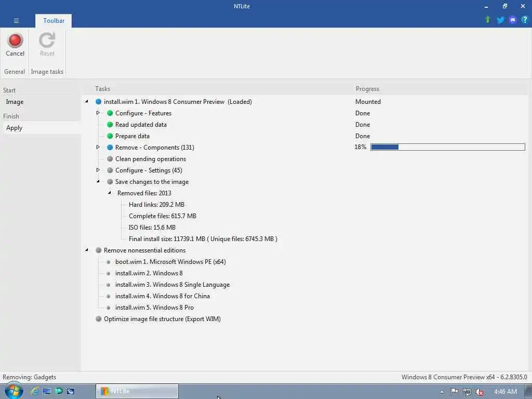Image resolution: width=532 pixels, height=399 pixels.
Task: Expand Configure - Settings (45) node
Action: tap(98, 170)
